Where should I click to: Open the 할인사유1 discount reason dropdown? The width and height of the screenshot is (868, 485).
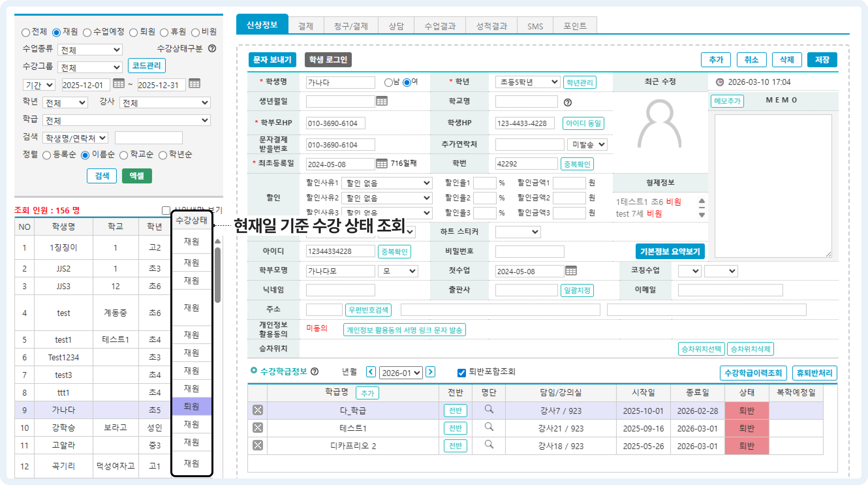pos(387,183)
